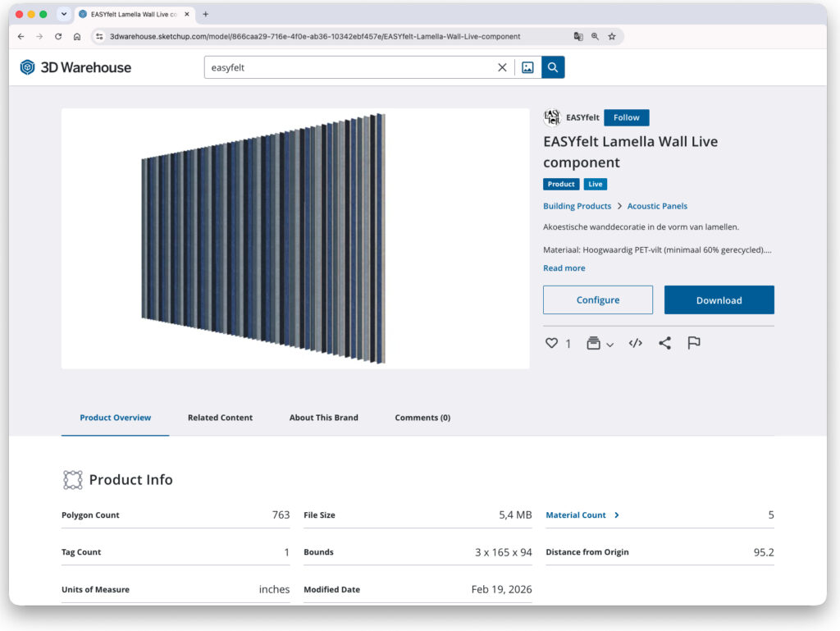Download the Lamella Wall model
Screen dimensions: 840x631
pyautogui.click(x=719, y=300)
